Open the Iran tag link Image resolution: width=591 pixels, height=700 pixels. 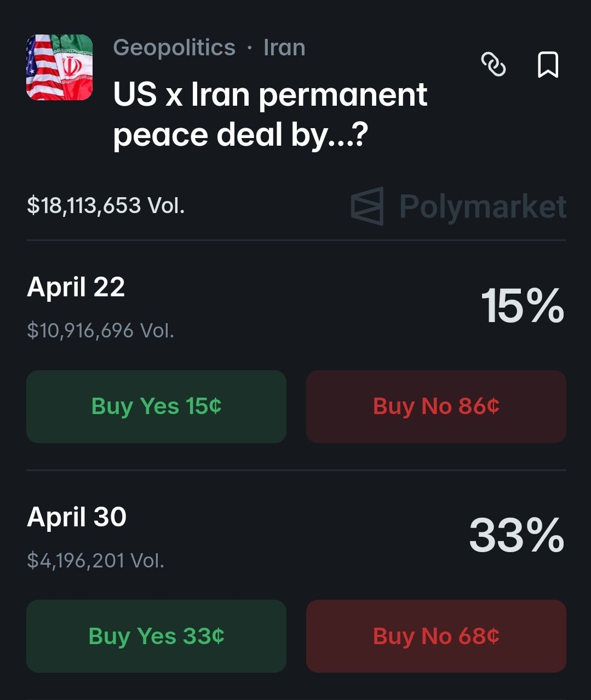[284, 48]
